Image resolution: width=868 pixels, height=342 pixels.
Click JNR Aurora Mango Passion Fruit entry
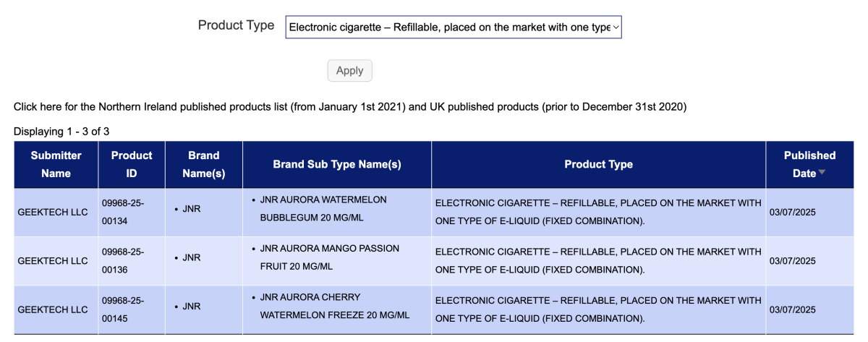click(329, 257)
